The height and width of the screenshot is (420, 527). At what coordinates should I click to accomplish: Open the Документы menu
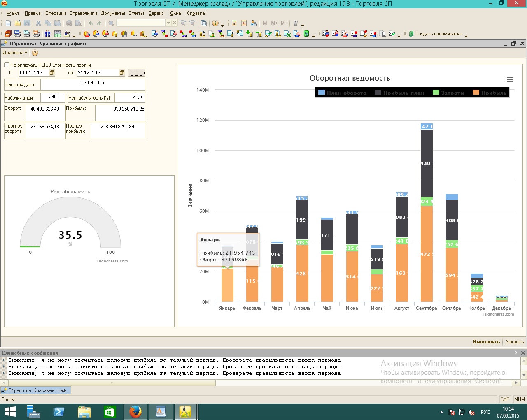(113, 13)
